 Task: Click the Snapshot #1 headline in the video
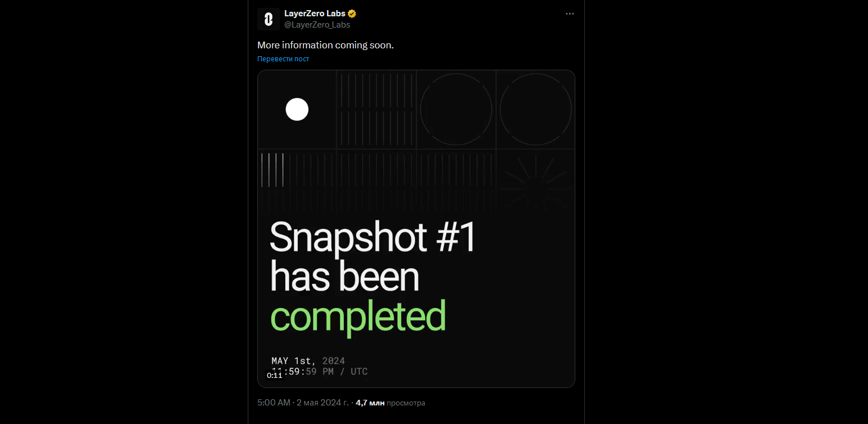pyautogui.click(x=372, y=237)
